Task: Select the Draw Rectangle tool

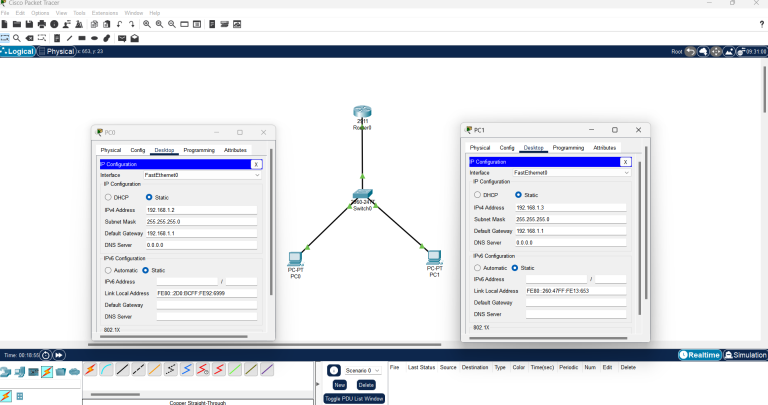Action: pos(82,38)
